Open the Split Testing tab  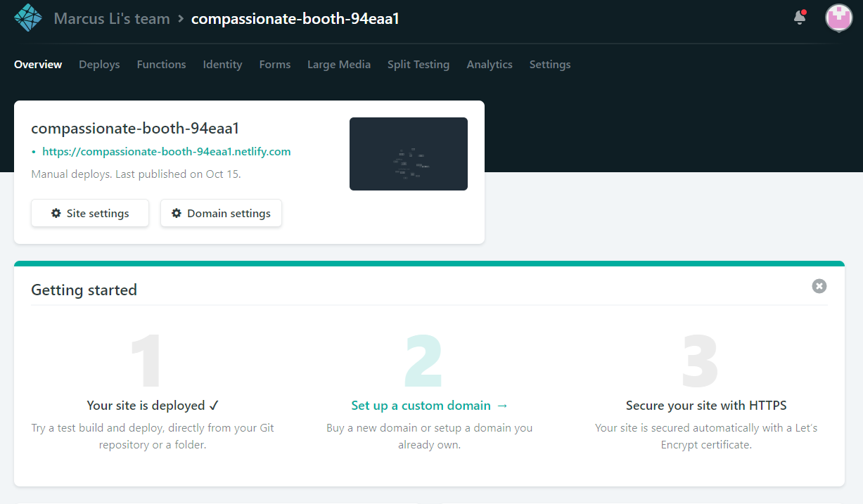click(x=418, y=65)
